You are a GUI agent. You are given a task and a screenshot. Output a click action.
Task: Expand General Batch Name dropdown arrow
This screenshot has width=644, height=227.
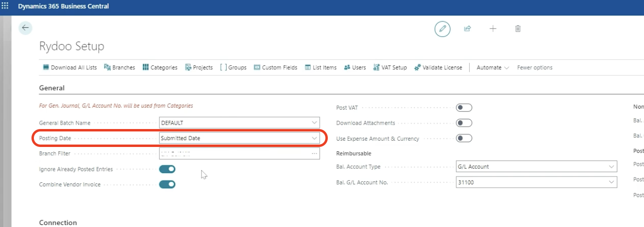314,123
